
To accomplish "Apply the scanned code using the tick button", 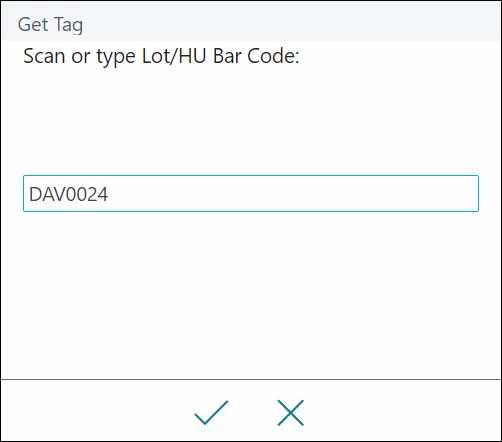I will tap(211, 413).
